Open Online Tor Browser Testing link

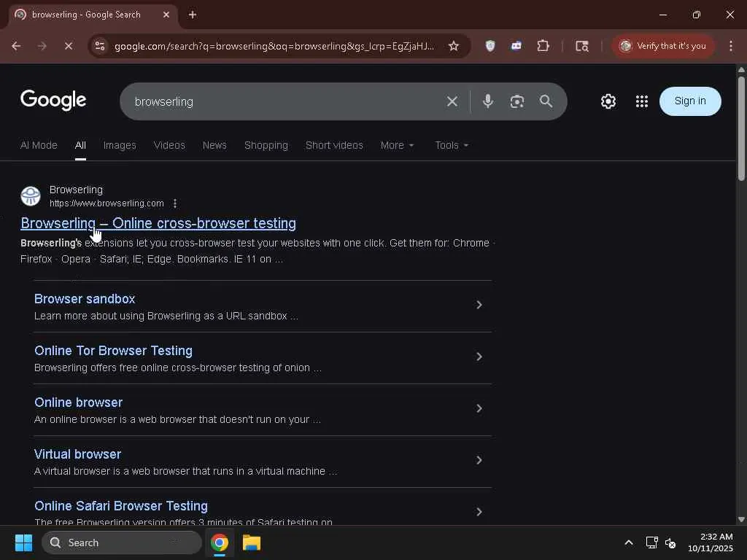coord(113,351)
